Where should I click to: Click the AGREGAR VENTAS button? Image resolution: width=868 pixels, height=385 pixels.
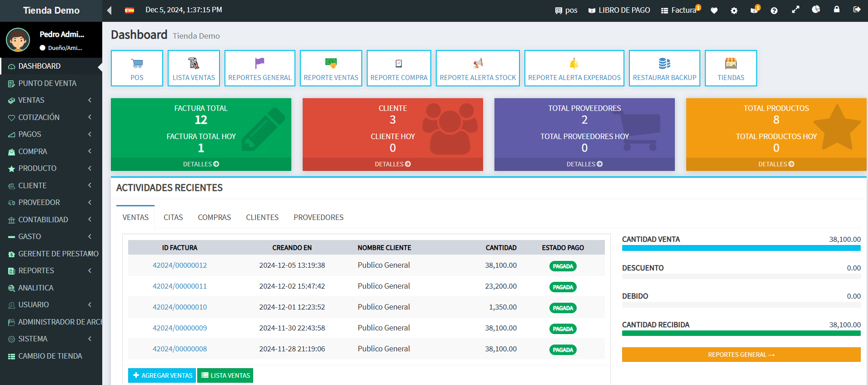click(162, 375)
